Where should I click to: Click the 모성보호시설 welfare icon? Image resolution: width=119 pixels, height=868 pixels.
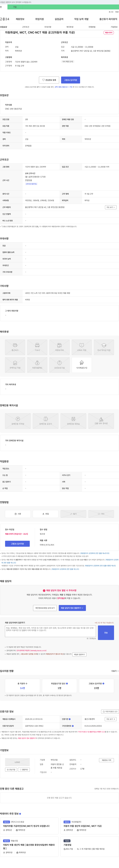click(59, 365)
